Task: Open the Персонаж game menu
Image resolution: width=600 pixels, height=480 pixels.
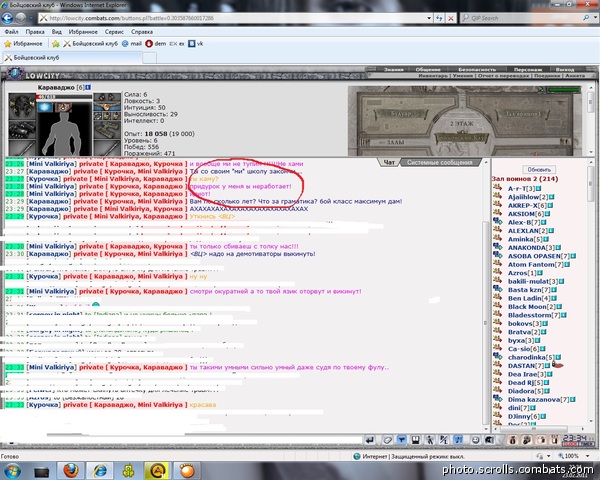Action: (x=528, y=69)
